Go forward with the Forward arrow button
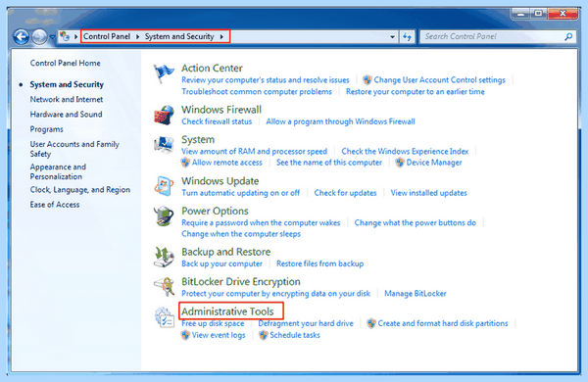The image size is (588, 382). click(x=39, y=37)
